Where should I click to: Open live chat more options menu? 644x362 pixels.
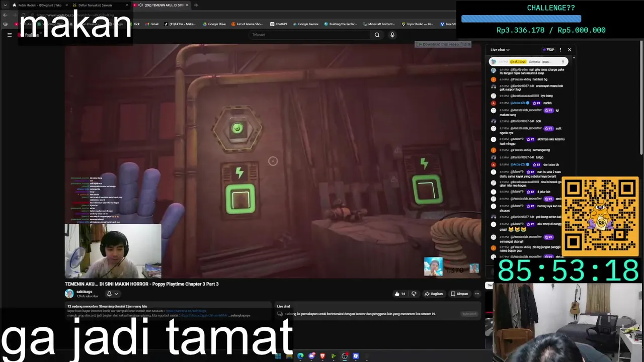click(x=560, y=50)
